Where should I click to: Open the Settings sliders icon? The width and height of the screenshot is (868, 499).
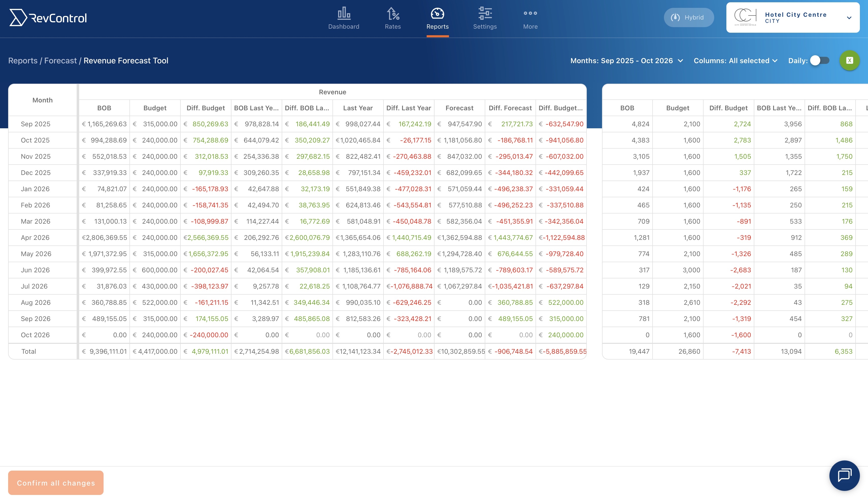[x=485, y=14]
